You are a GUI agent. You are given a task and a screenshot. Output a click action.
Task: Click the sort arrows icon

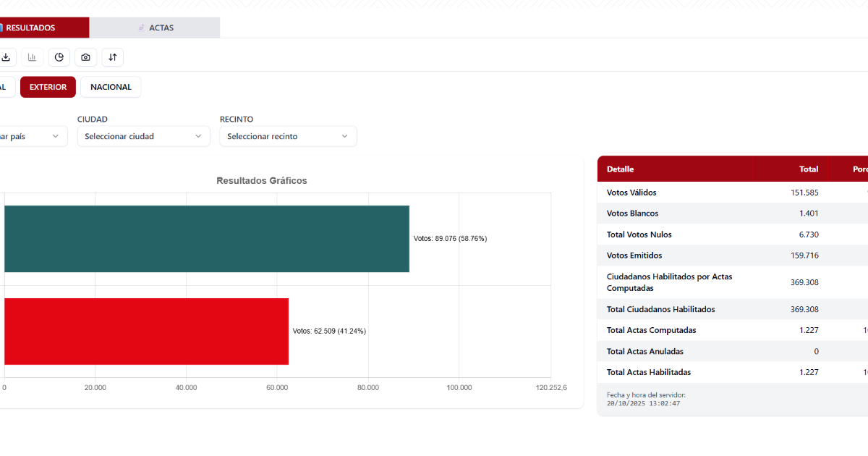click(112, 57)
